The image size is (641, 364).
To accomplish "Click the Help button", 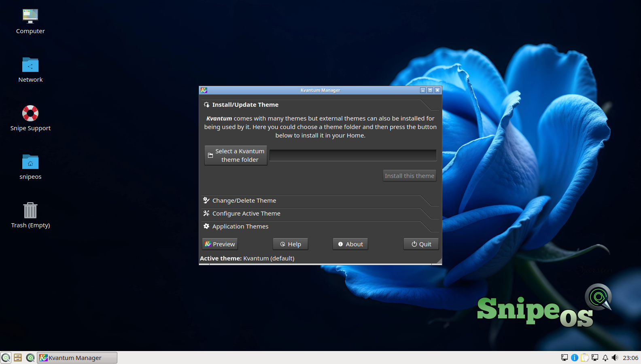I will 291,244.
